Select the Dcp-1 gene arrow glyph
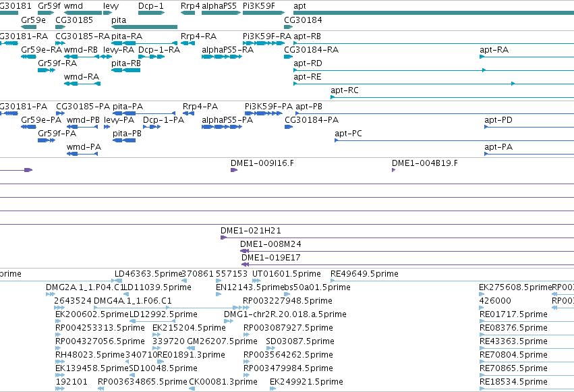The height and width of the screenshot is (392, 574). coord(152,13)
